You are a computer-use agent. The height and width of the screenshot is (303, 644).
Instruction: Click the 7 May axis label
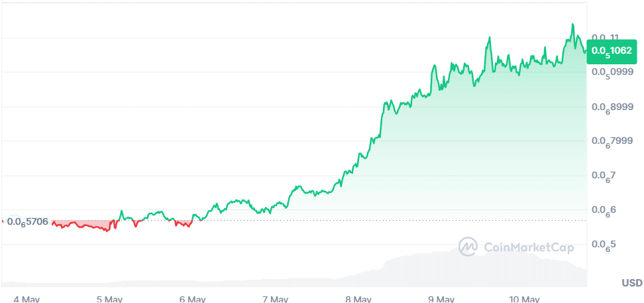coord(275,298)
